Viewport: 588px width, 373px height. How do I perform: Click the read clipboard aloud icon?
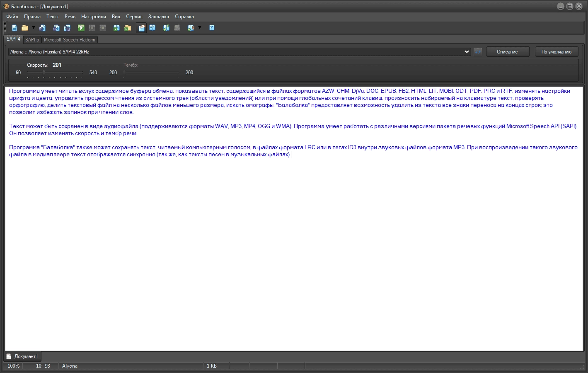pyautogui.click(x=116, y=28)
